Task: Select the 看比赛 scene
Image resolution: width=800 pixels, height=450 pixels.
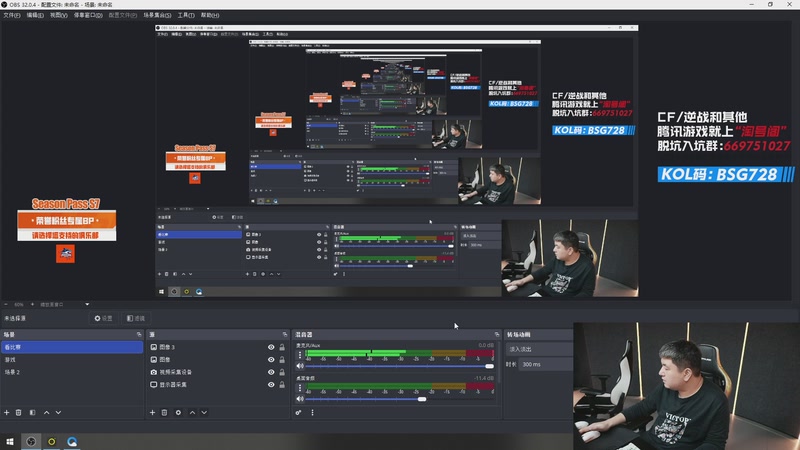Action: [72, 347]
